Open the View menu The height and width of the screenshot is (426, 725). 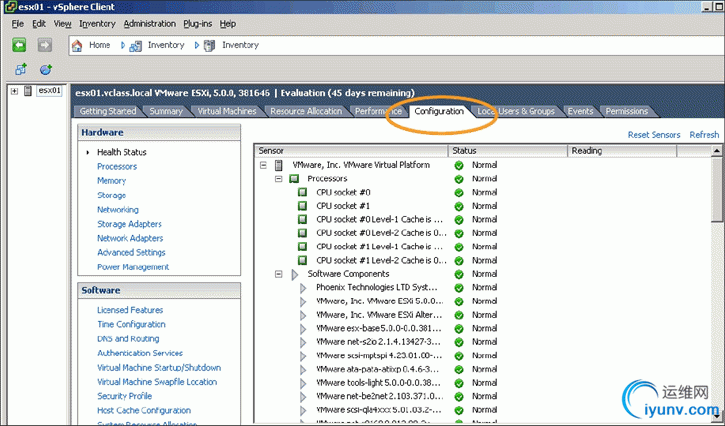[x=62, y=24]
